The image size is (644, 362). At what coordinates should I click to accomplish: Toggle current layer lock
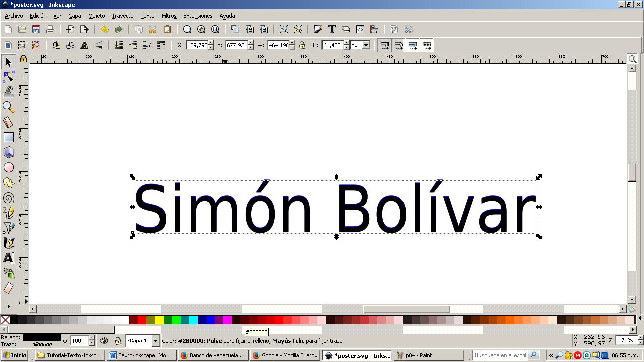pos(118,341)
